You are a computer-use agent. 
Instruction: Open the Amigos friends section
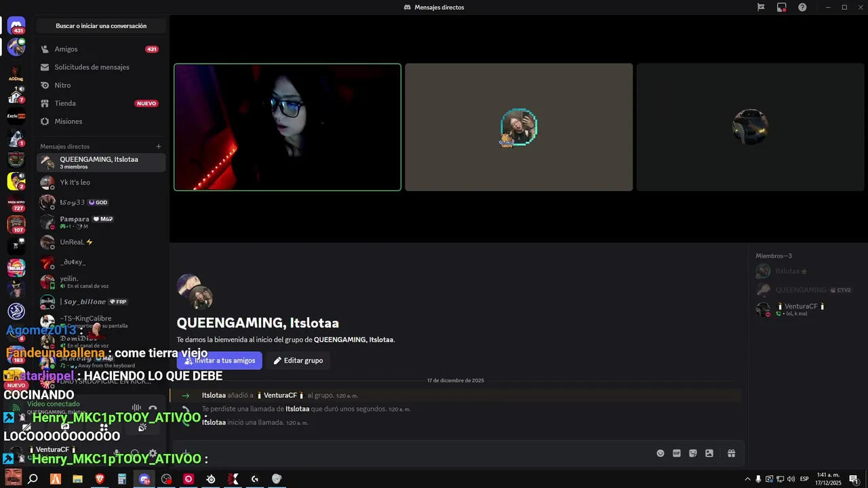point(101,49)
